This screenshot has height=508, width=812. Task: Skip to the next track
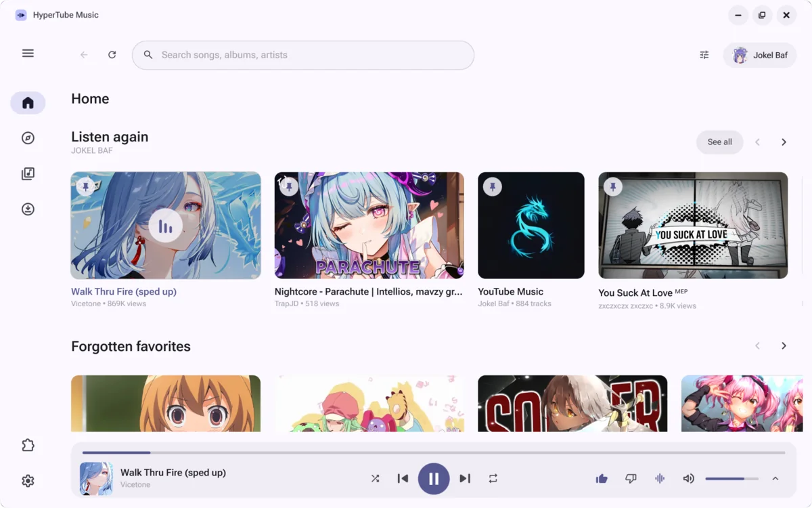tap(465, 479)
